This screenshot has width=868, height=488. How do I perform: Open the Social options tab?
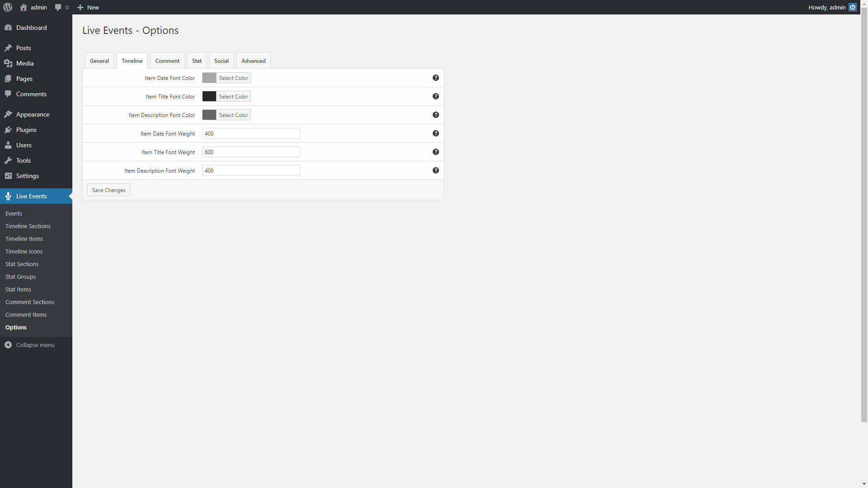point(221,61)
